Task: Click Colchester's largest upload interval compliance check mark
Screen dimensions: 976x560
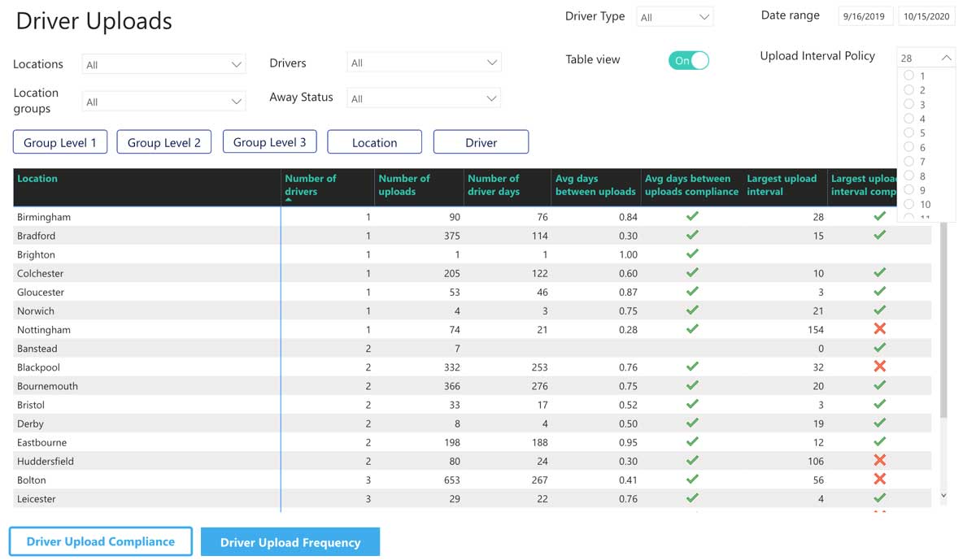Action: [879, 272]
